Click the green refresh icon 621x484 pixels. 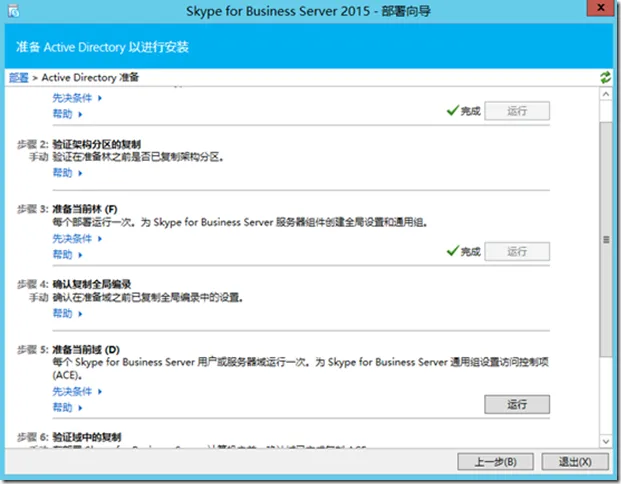(x=605, y=77)
